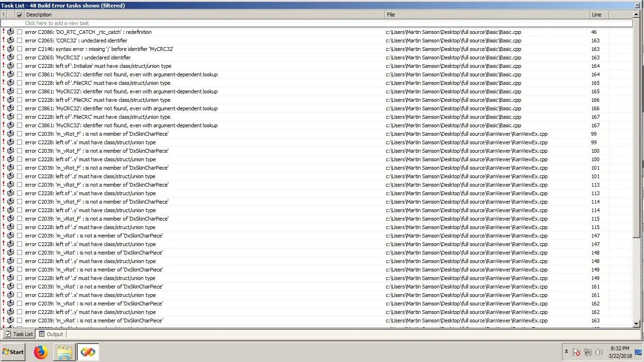Click build error icon for C2146 syntax error row

10,49
